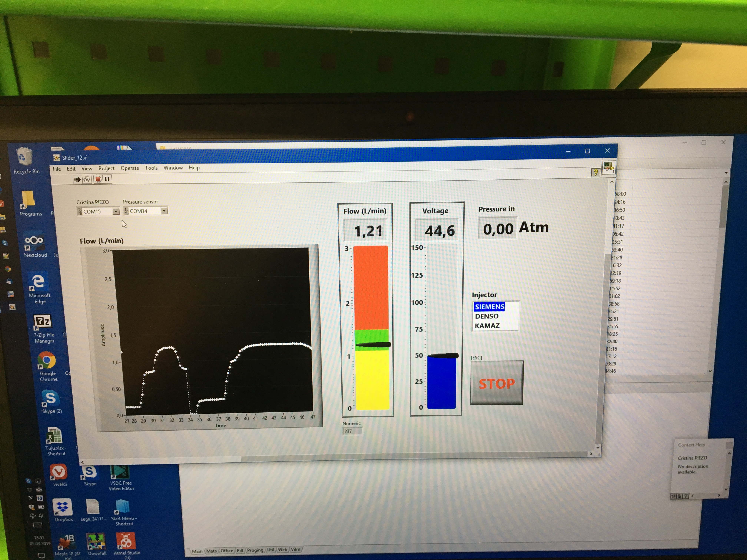Select SIEMENS in the Injector list

(x=490, y=306)
